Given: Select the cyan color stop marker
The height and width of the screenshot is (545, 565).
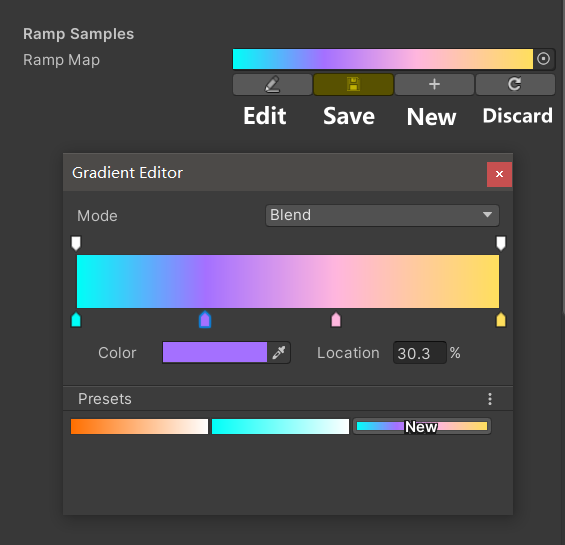Looking at the screenshot, I should tap(76, 320).
